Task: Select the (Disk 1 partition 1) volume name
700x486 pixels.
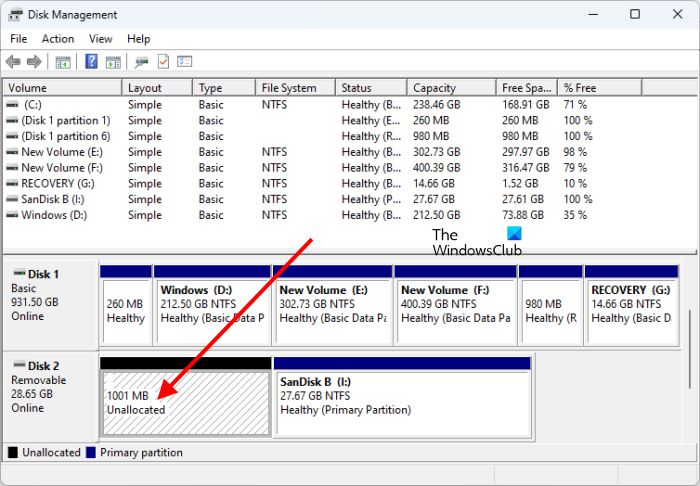Action: click(66, 120)
